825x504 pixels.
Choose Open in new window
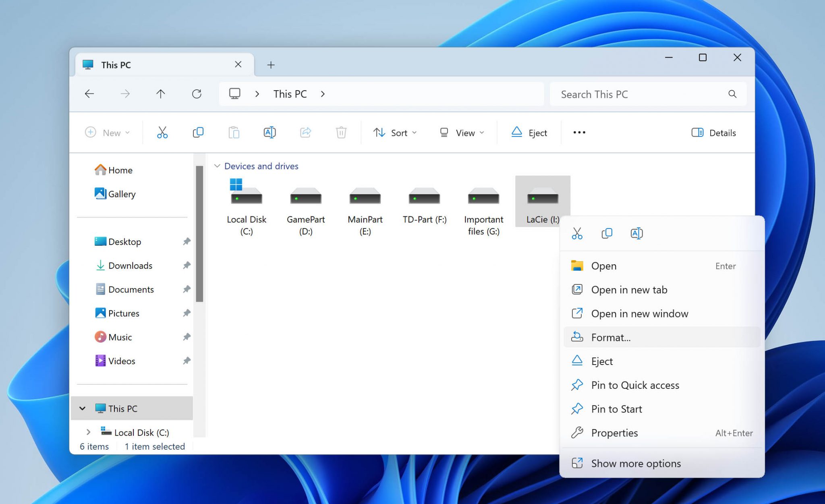point(640,313)
